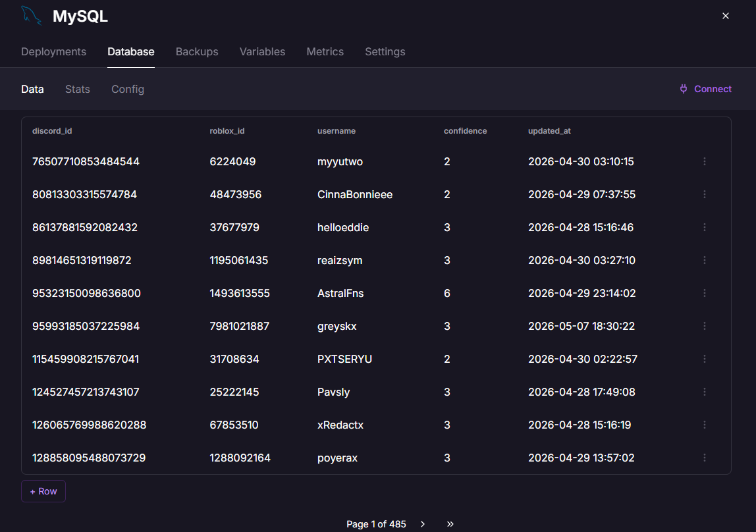This screenshot has width=756, height=532.
Task: Open row options for CinnaBonnieee
Action: 705,194
